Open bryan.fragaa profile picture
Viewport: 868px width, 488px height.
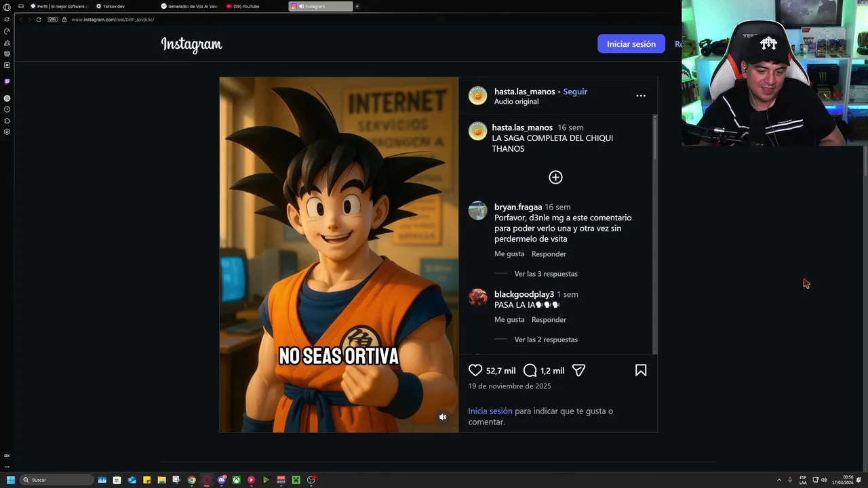pos(477,210)
